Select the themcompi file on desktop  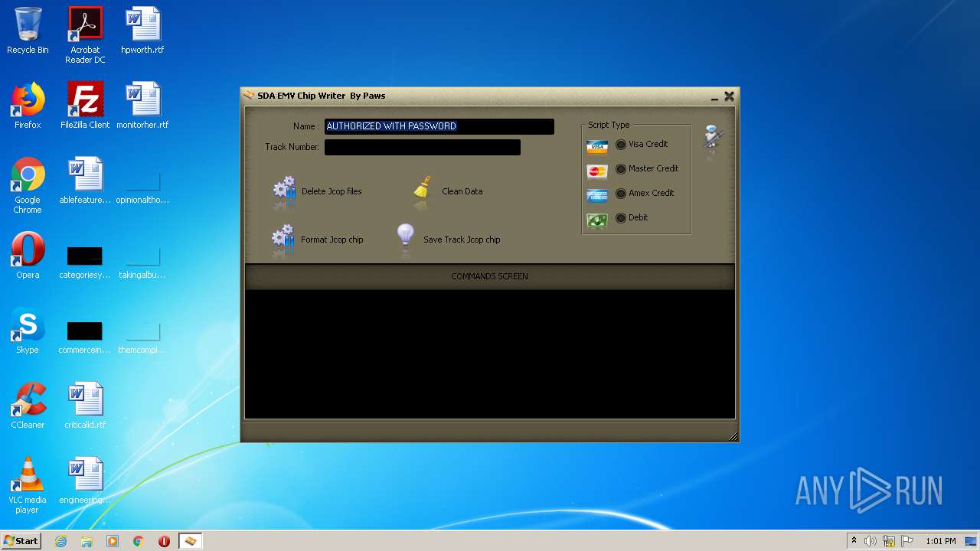(x=142, y=337)
